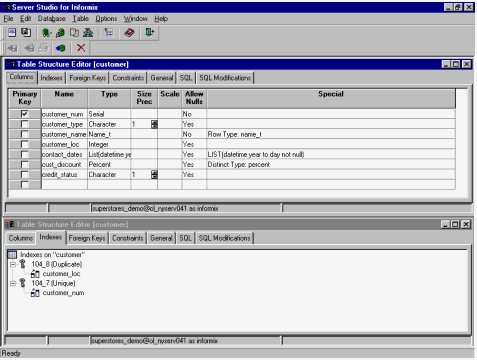Screen dimensions: 477x360
Task: Check primary key for contact_dates row
Action: click(x=24, y=154)
